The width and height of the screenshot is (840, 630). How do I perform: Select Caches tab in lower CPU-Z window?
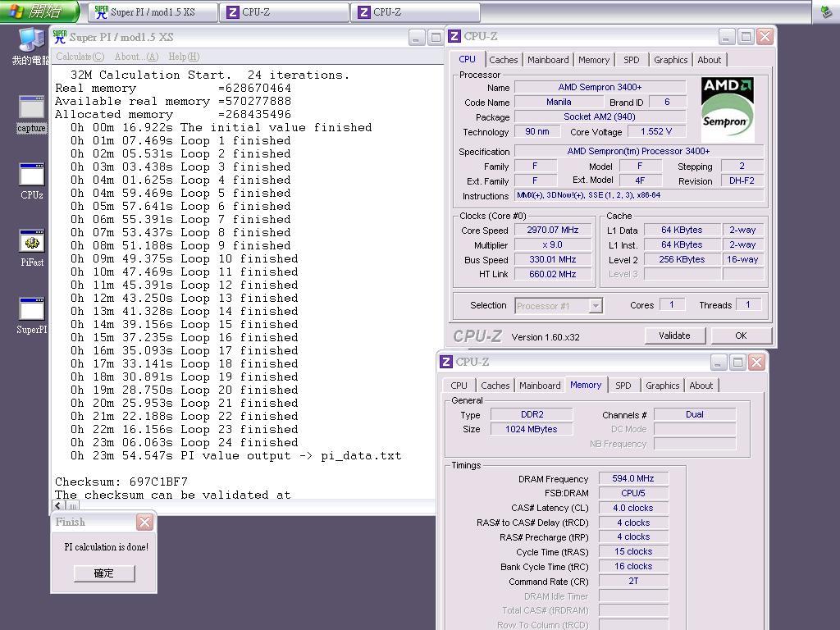click(x=495, y=386)
